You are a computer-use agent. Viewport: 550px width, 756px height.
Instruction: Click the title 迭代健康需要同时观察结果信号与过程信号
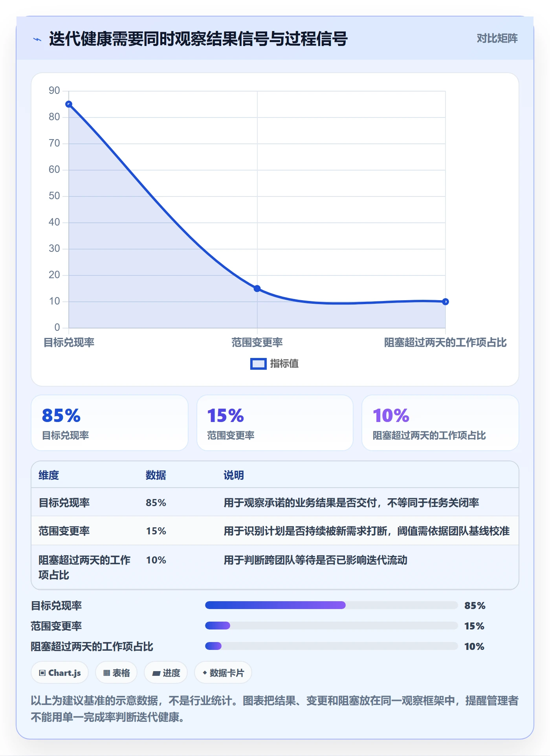point(198,39)
